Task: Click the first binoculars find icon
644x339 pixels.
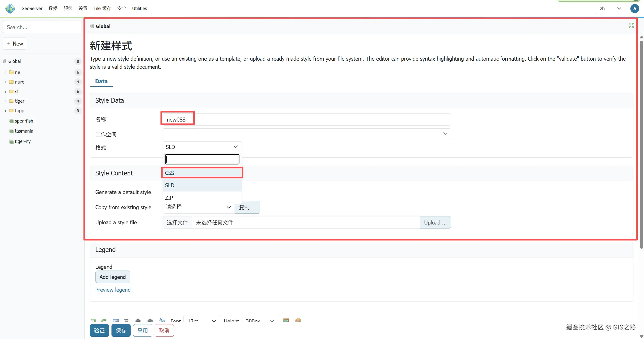Action: tap(138, 320)
